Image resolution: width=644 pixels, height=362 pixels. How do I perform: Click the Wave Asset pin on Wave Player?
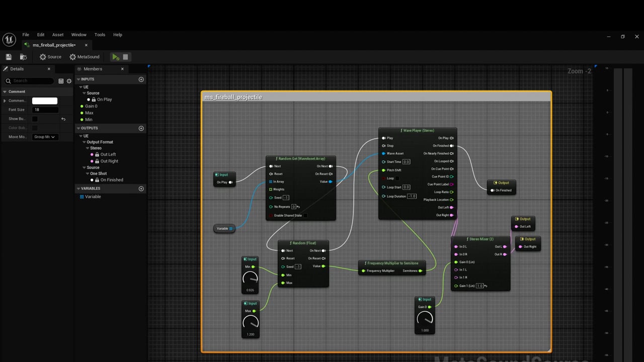[383, 153]
